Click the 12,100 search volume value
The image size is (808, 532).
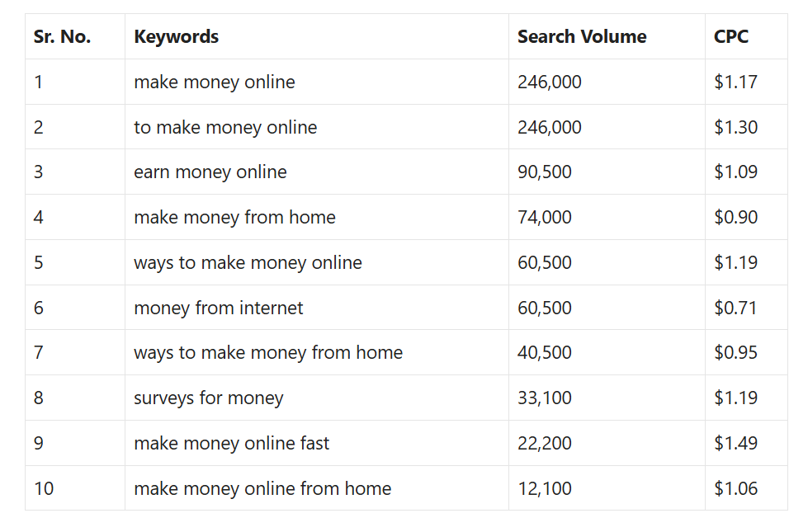(x=544, y=488)
